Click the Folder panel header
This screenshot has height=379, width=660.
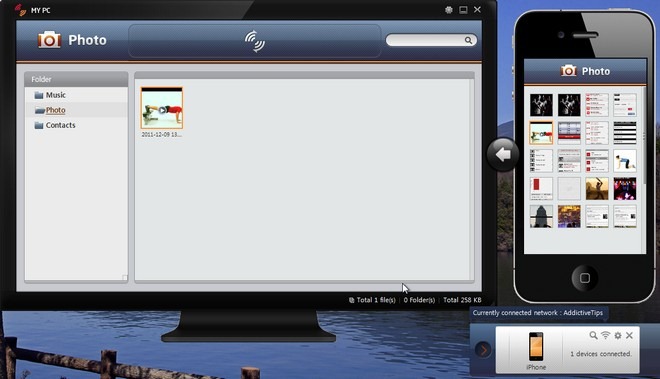[x=76, y=79]
